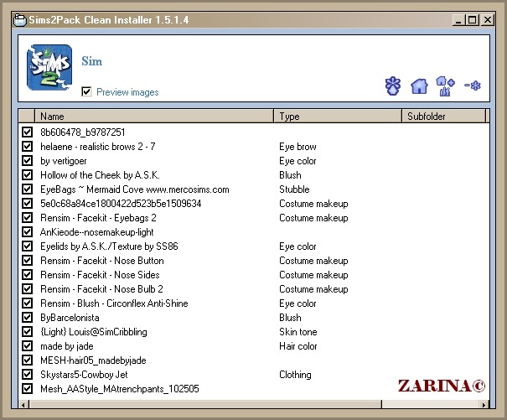507x420 pixels.
Task: Click the blue flower custom content icon
Action: (x=393, y=86)
